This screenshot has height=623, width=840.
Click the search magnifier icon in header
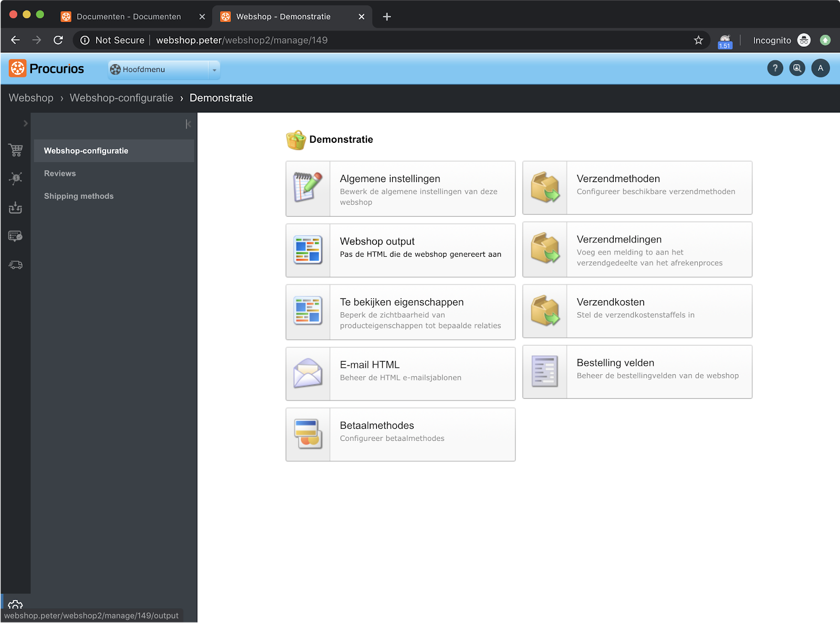[x=797, y=68]
